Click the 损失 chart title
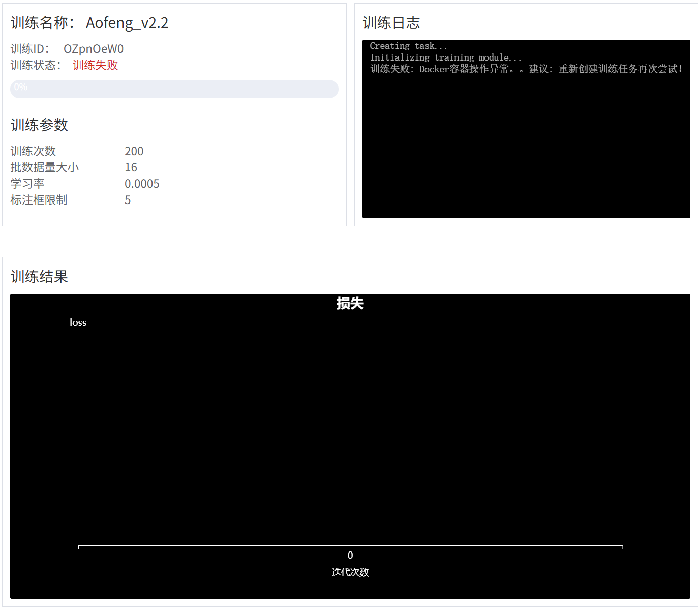The height and width of the screenshot is (610, 700). coord(350,304)
